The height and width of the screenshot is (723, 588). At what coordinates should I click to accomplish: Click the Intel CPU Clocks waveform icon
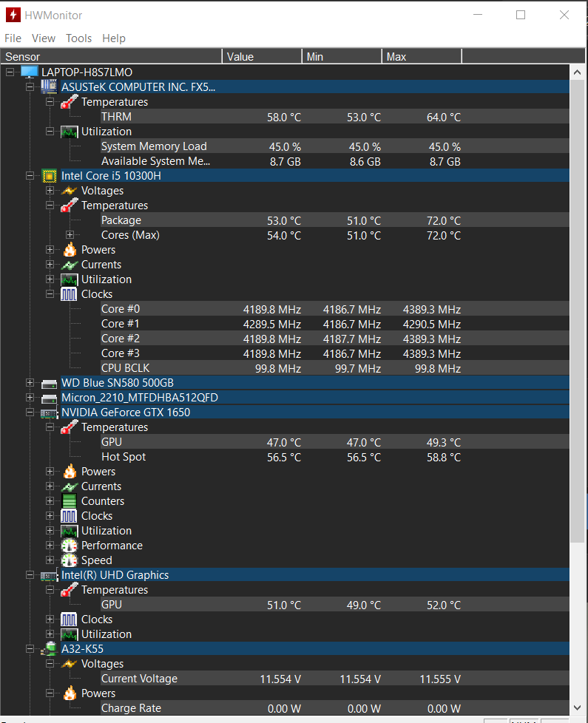pos(70,294)
